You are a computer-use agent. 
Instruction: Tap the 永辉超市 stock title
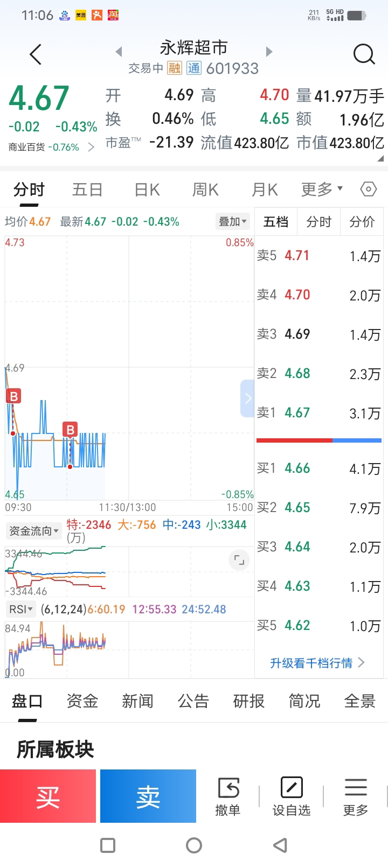[194, 48]
